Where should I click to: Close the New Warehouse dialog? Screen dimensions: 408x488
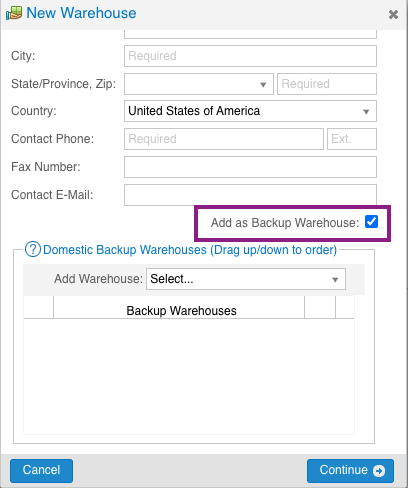pyautogui.click(x=393, y=14)
